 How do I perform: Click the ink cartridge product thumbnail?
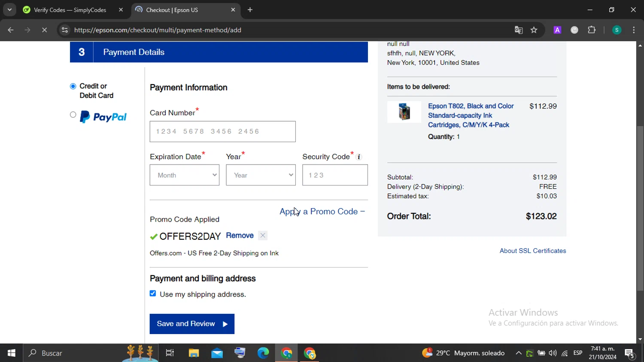point(404,112)
